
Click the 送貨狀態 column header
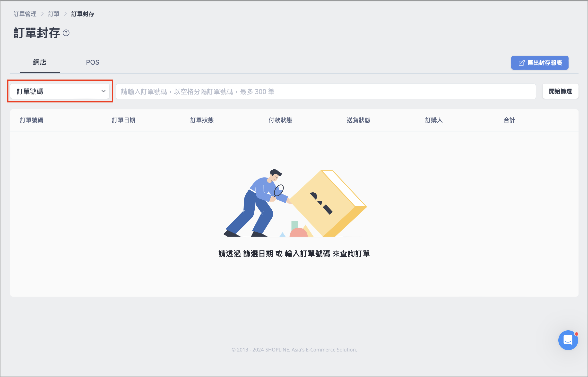359,120
